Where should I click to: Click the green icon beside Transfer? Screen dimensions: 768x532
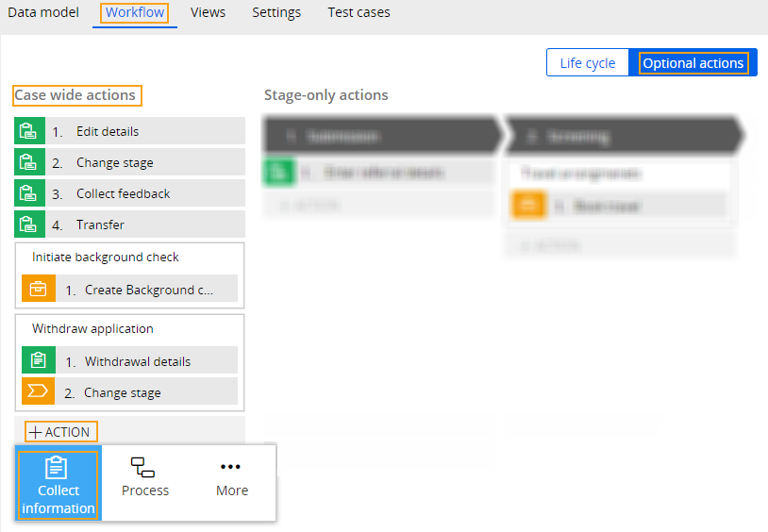click(x=30, y=224)
